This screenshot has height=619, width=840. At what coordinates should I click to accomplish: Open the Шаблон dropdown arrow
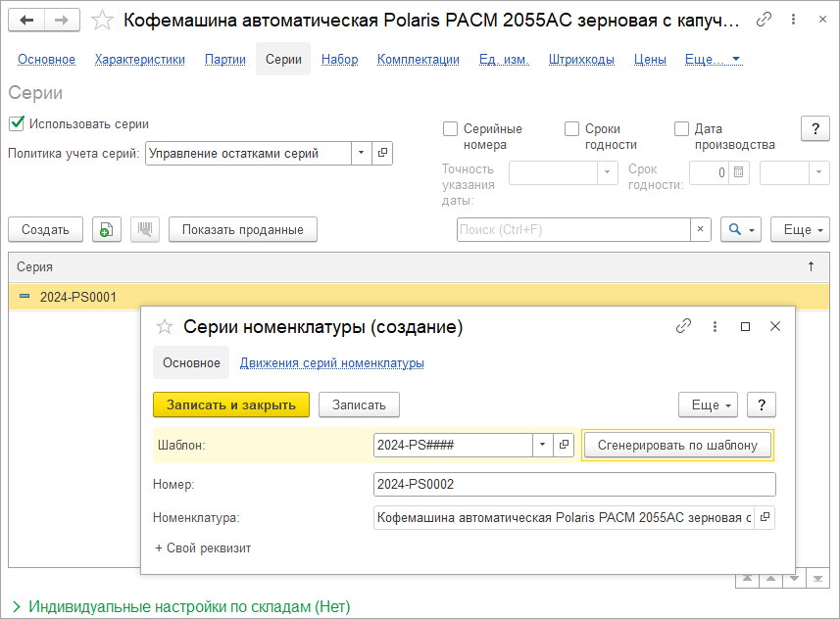pyautogui.click(x=543, y=445)
